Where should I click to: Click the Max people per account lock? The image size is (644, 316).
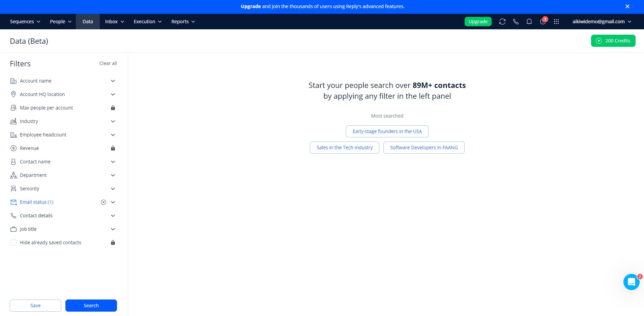pos(113,108)
